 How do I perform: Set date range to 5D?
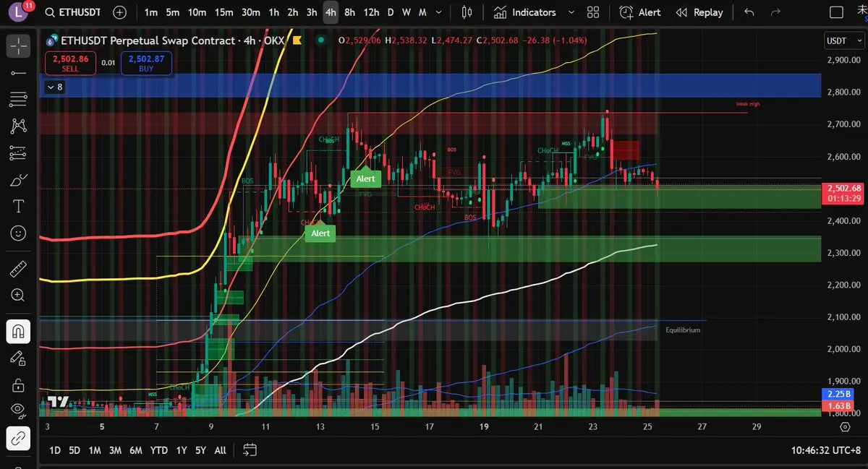tap(75, 450)
